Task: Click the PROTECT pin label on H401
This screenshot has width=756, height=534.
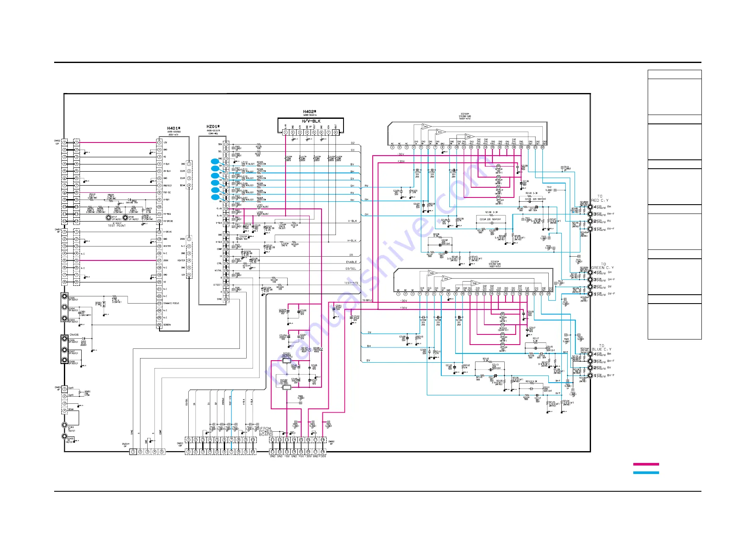Action: 168,186
